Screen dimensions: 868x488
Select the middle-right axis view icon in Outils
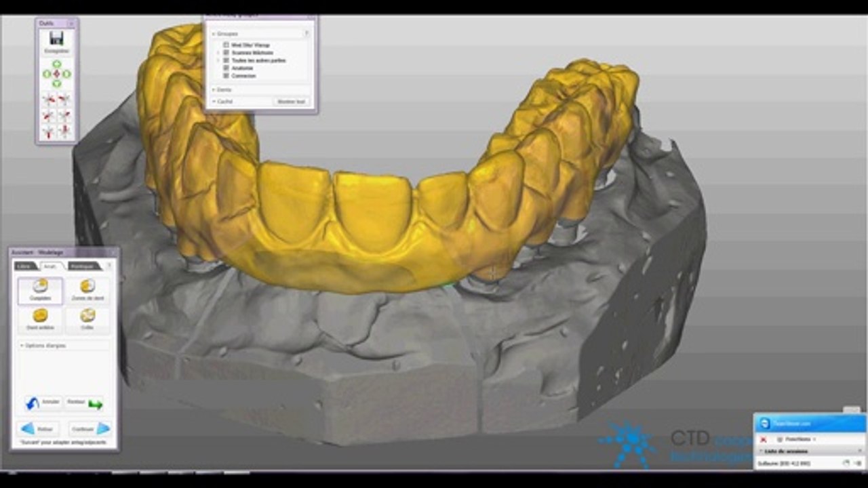coord(65,115)
